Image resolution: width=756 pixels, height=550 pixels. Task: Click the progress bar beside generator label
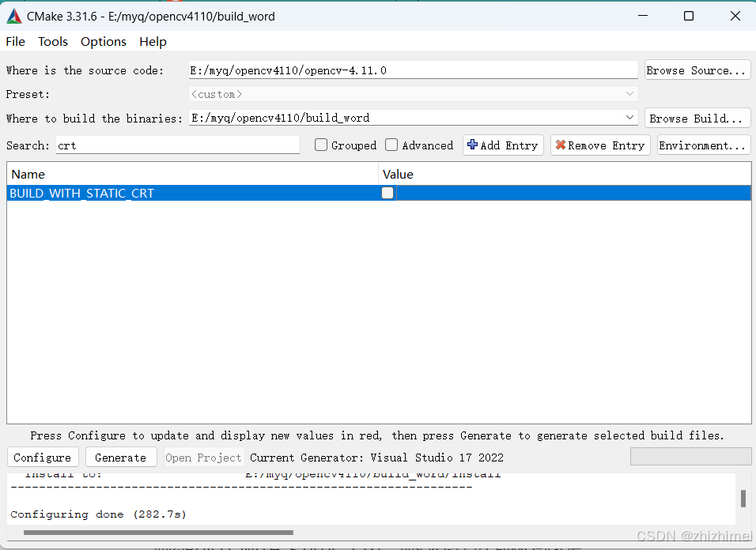pyautogui.click(x=690, y=457)
